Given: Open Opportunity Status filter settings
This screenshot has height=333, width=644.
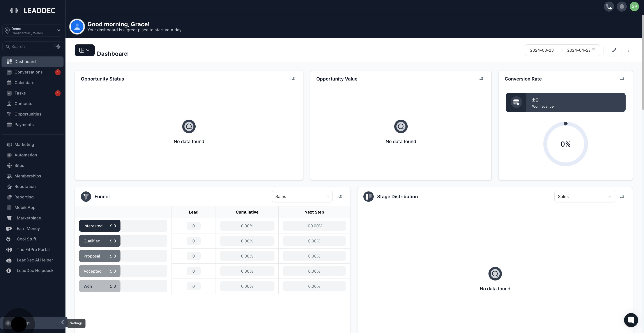Looking at the screenshot, I should tap(292, 79).
